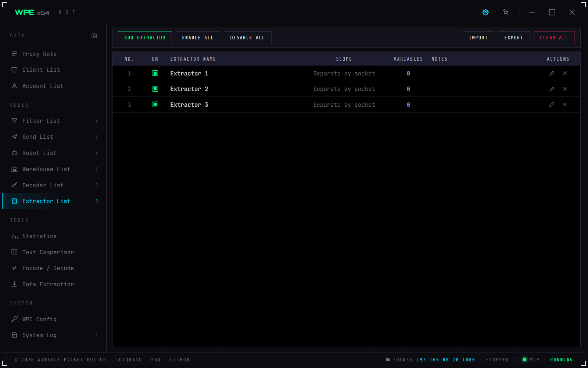View the System Log
The width and height of the screenshot is (588, 368).
pyautogui.click(x=54, y=335)
